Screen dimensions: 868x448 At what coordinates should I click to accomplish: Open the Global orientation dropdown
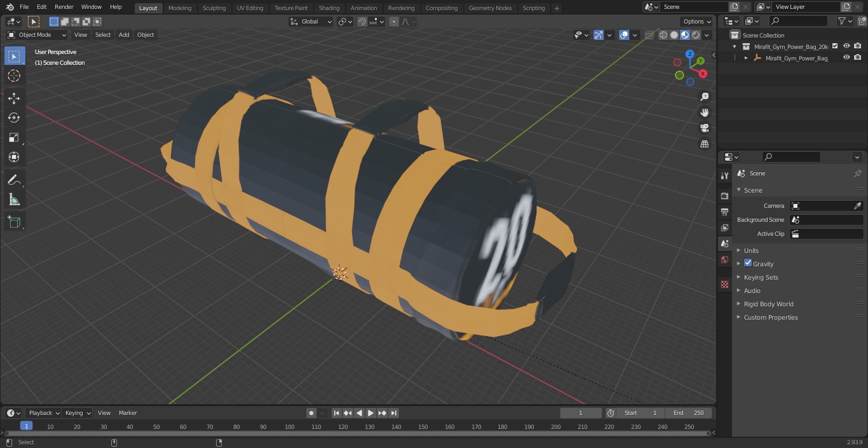pos(311,22)
